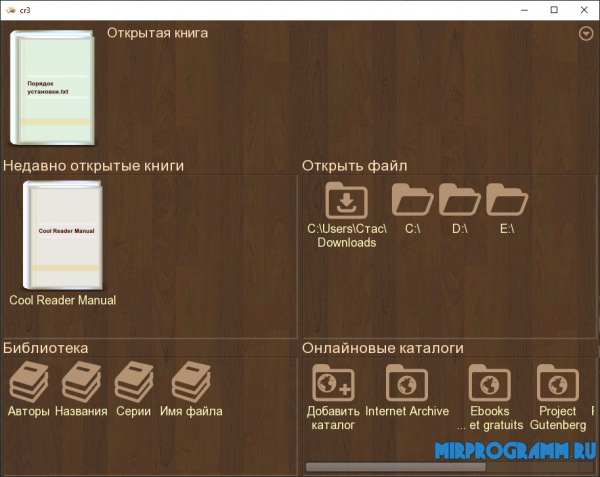The width and height of the screenshot is (600, 477).
Task: Click the cr3 application icon in title bar
Action: click(x=11, y=10)
